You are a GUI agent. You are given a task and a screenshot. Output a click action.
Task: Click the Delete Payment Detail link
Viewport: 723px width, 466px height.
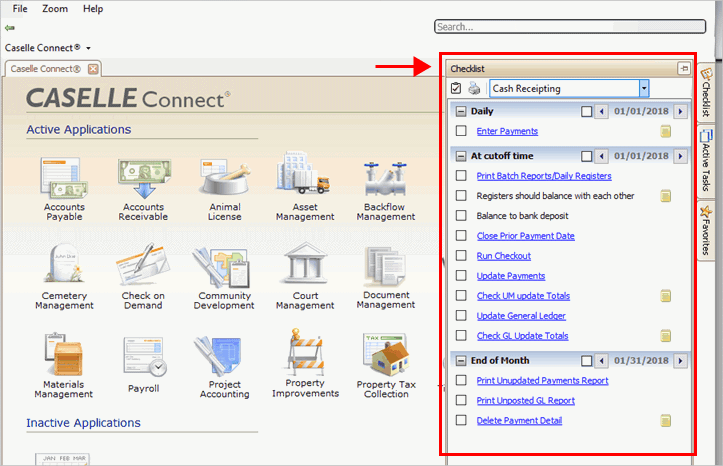pyautogui.click(x=519, y=420)
